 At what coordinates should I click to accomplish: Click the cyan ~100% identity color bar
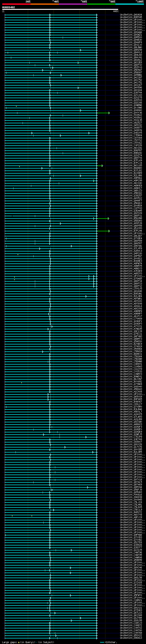pos(130,4)
